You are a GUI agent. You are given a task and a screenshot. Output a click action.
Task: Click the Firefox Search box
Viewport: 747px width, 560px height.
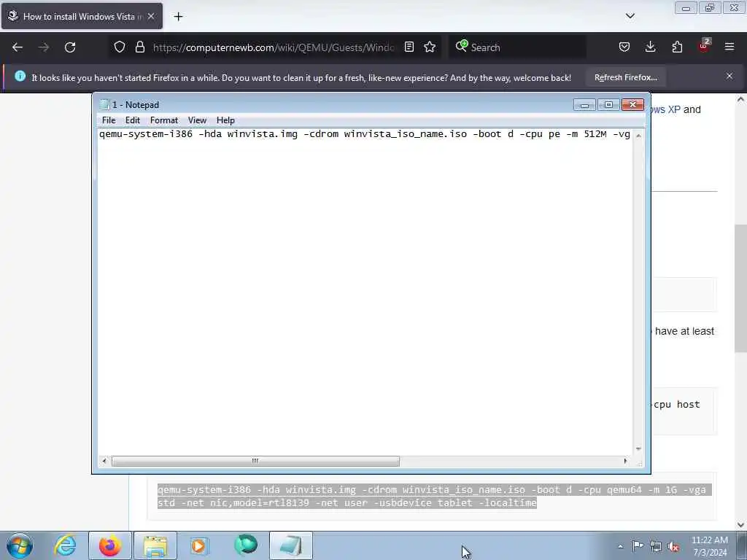[517, 47]
